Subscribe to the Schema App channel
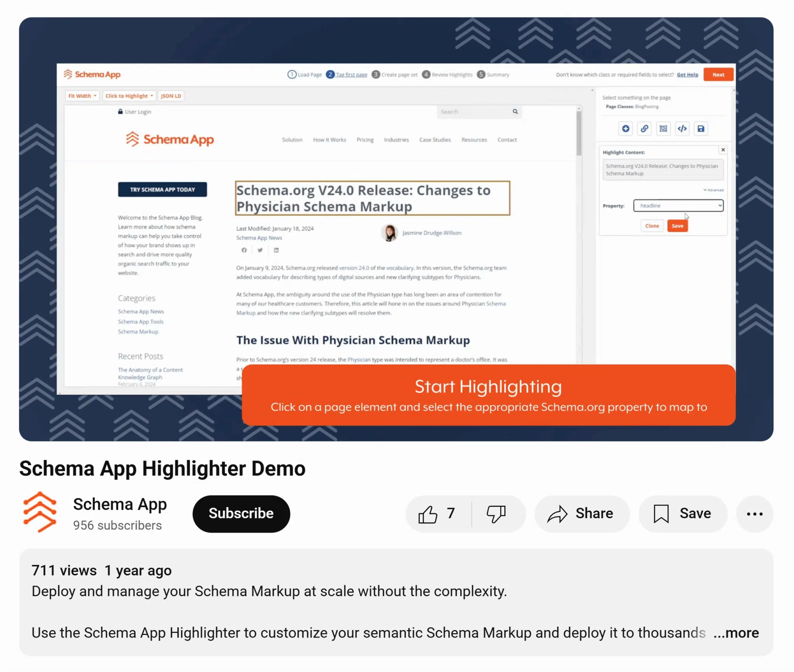Viewport: 794px width, 672px height. coord(241,513)
